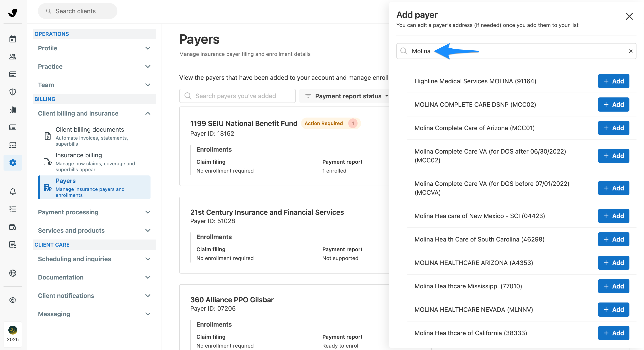
Task: Add Molina Complete Care VA after 06/30/2022
Action: click(x=613, y=156)
